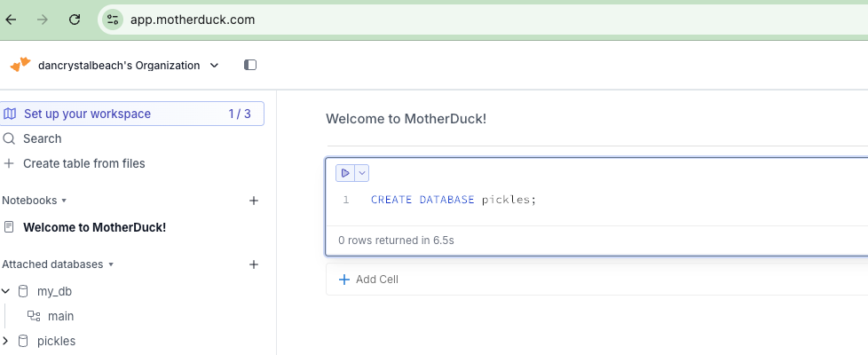
Task: Collapse the my_db database tree
Action: (x=5, y=291)
